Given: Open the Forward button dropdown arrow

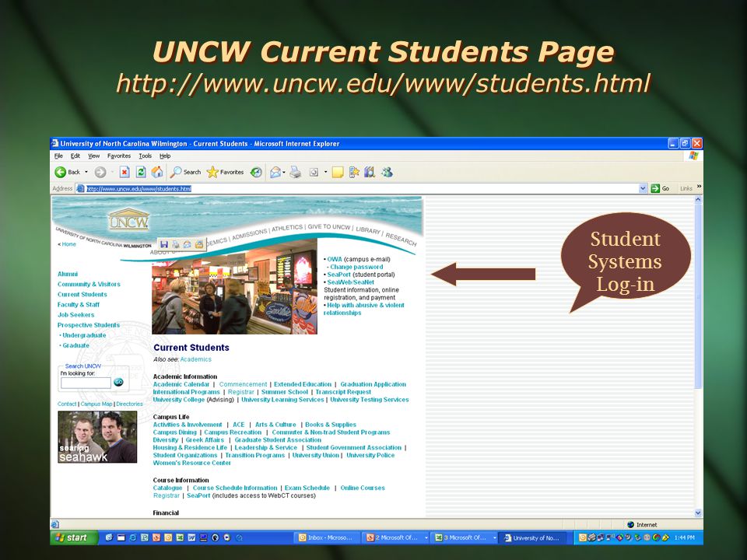Looking at the screenshot, I should [x=112, y=172].
